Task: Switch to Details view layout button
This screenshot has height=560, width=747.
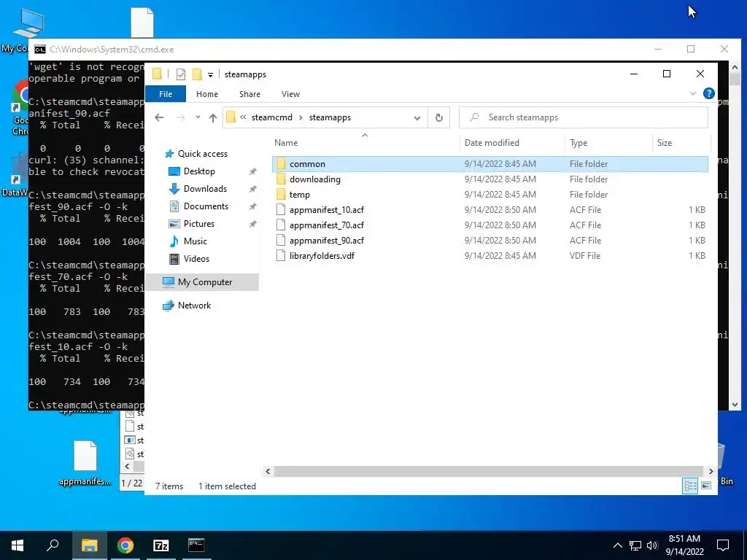Action: [x=690, y=485]
